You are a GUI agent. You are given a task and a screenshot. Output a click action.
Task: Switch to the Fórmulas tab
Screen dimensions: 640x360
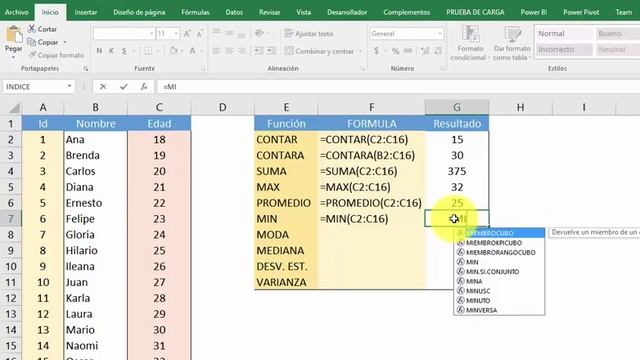pos(195,12)
